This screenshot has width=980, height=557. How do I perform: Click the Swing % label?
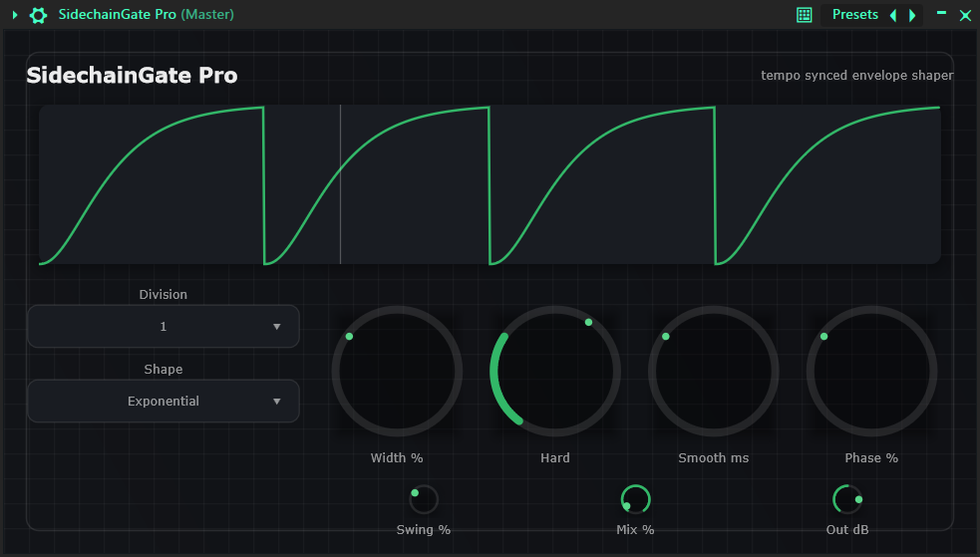424,529
